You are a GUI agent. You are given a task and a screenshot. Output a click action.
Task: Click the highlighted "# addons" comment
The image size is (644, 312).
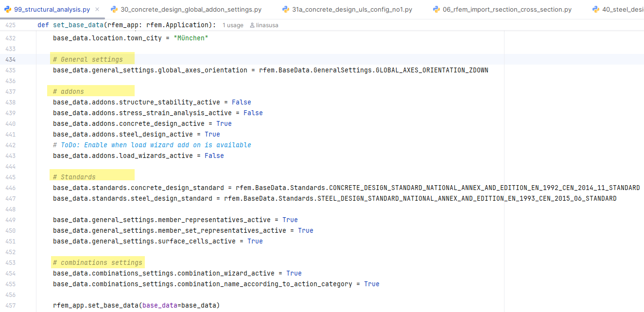click(x=68, y=91)
